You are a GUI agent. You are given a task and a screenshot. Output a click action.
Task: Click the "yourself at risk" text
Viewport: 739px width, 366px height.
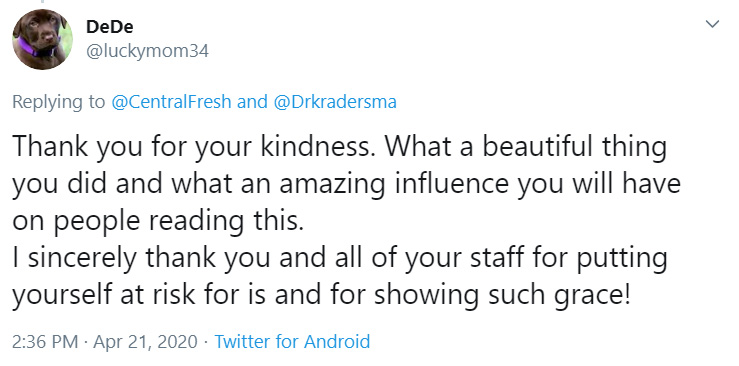click(103, 295)
